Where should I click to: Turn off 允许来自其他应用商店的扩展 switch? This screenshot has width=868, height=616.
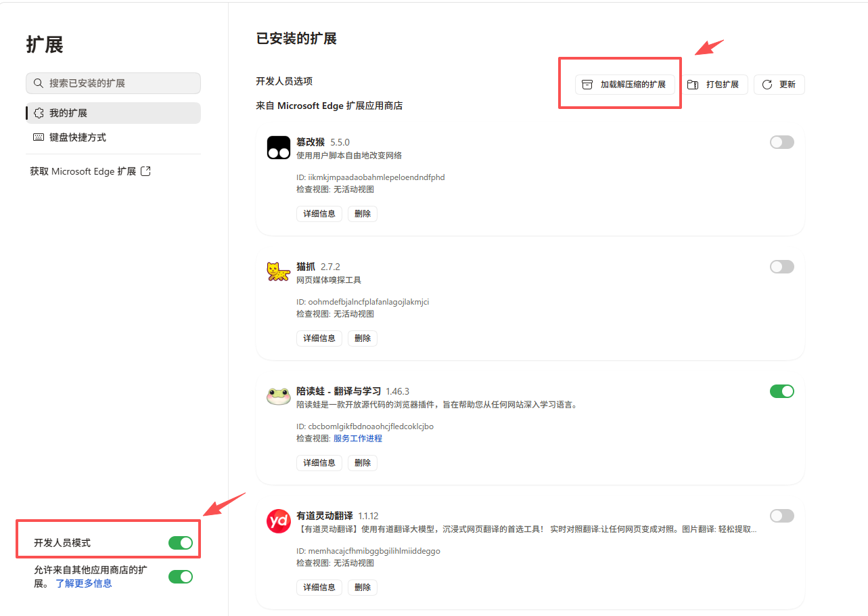[x=181, y=577]
